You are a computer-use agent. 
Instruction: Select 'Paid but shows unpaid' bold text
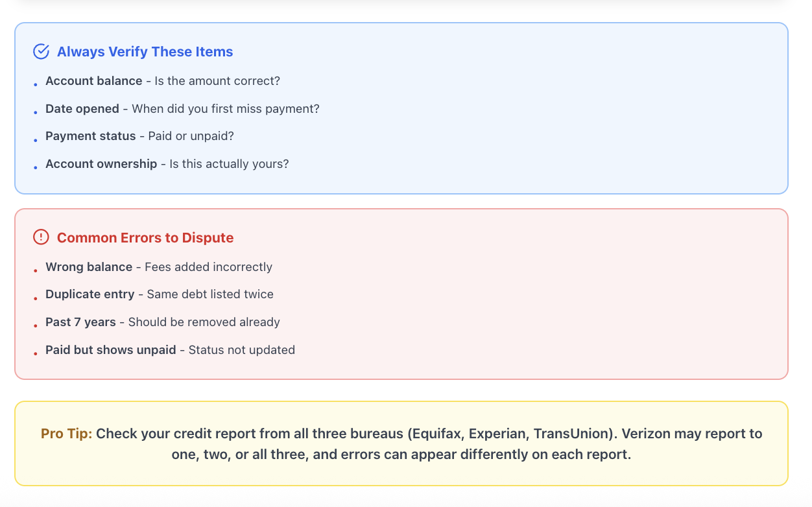tap(111, 350)
